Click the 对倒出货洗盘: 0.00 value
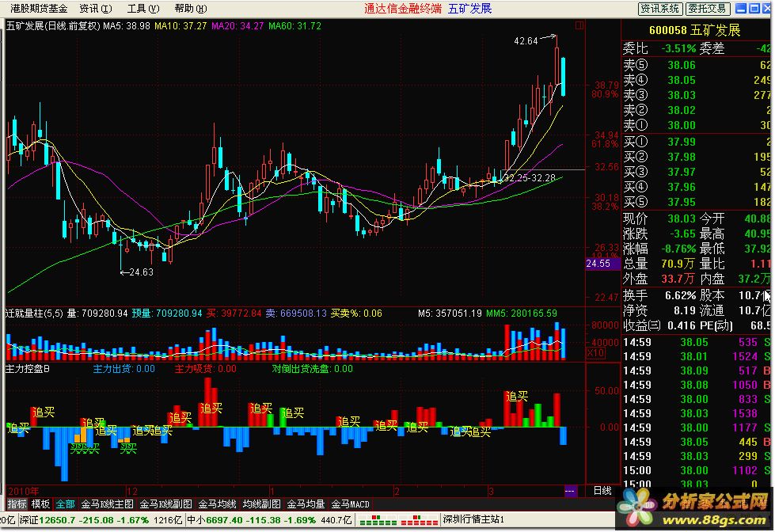 click(x=313, y=369)
